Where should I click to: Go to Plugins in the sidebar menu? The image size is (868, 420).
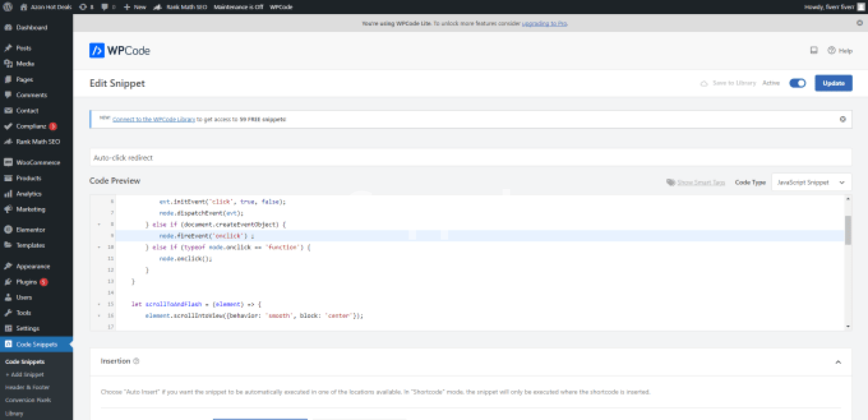[x=26, y=282]
